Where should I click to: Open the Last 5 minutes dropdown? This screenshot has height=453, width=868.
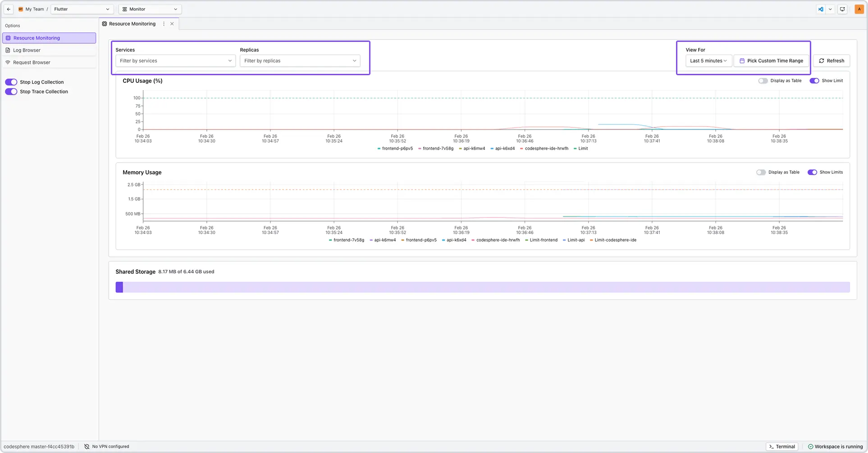[x=708, y=61]
